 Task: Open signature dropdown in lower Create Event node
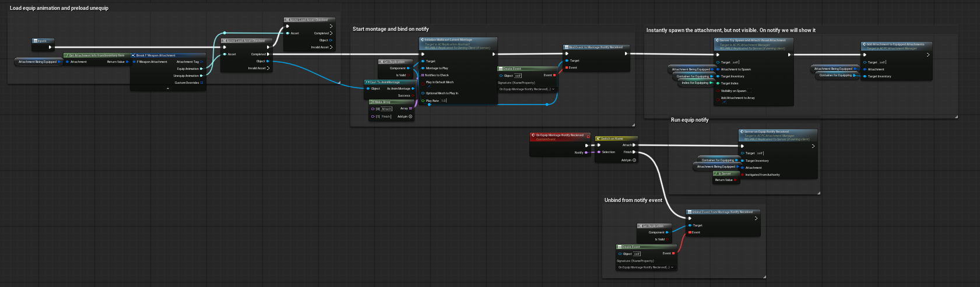tap(647, 267)
